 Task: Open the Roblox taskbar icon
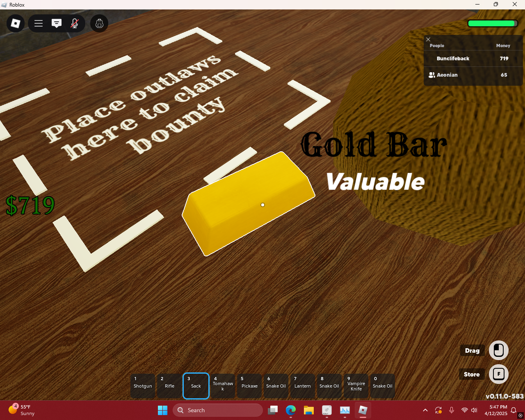click(363, 410)
